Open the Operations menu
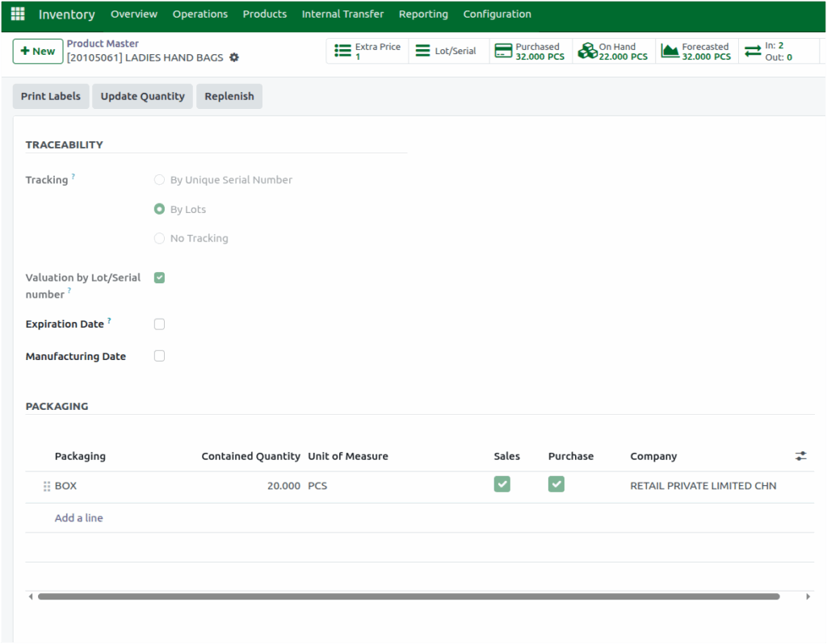This screenshot has width=827, height=644. coord(199,14)
